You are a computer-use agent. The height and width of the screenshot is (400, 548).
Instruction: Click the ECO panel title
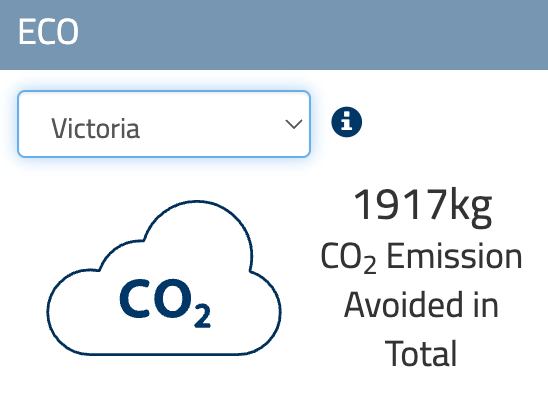pos(48,32)
